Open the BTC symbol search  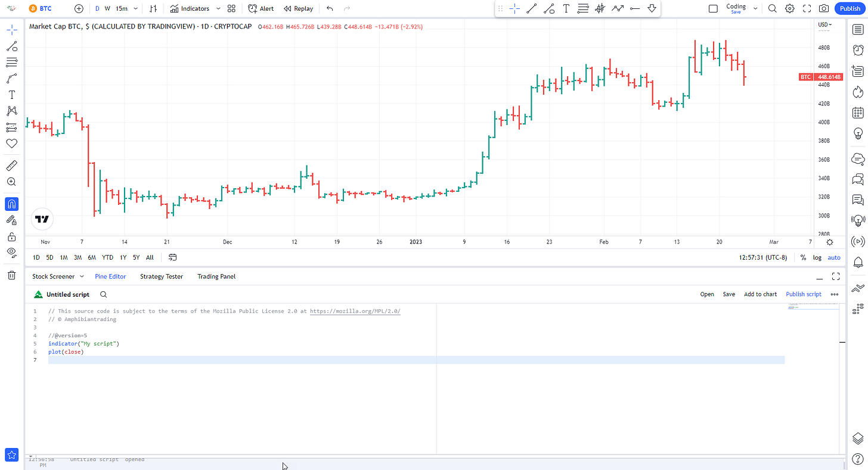point(42,8)
